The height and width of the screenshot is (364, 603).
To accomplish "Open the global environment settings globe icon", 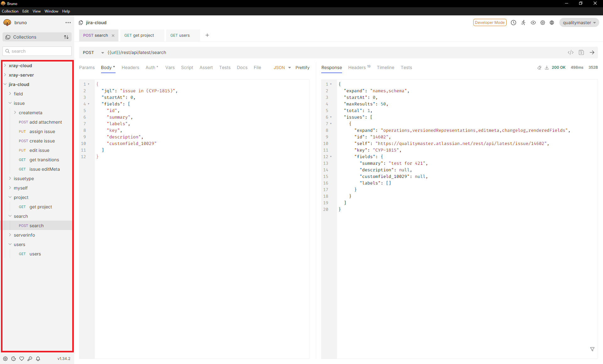I will pos(552,22).
